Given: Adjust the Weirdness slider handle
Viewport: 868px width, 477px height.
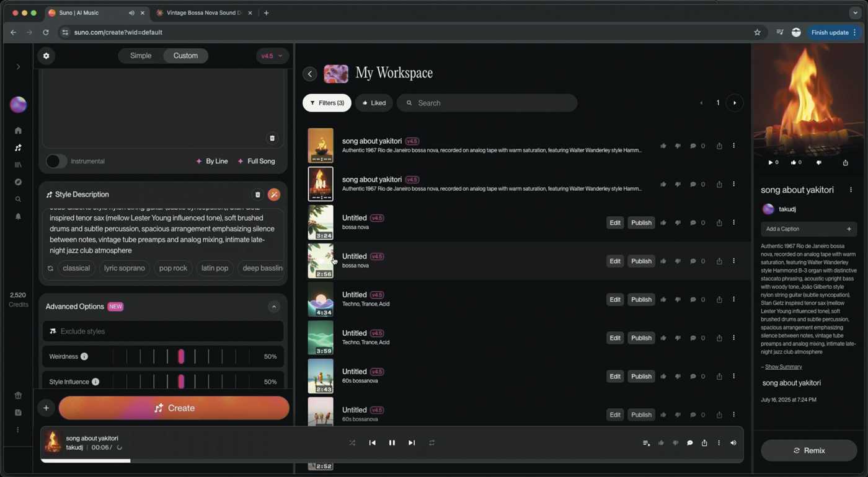Looking at the screenshot, I should click(x=181, y=356).
